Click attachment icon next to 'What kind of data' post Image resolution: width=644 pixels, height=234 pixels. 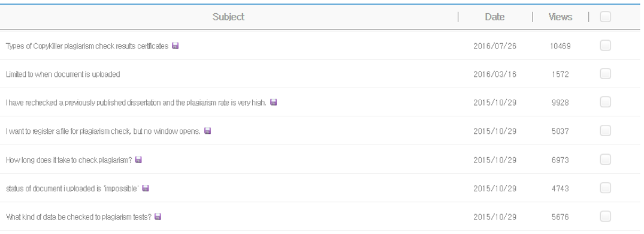pyautogui.click(x=158, y=217)
